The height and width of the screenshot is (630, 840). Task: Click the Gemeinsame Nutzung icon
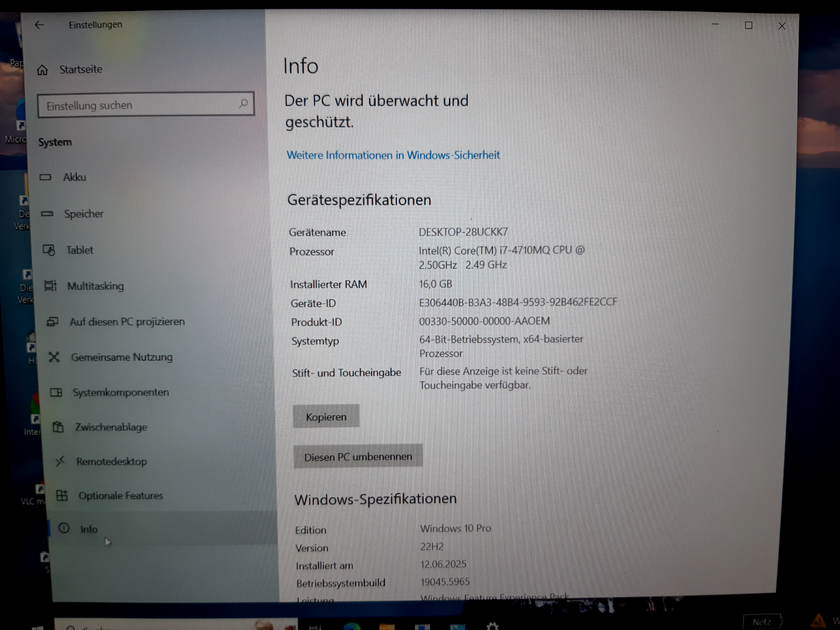pyautogui.click(x=54, y=357)
